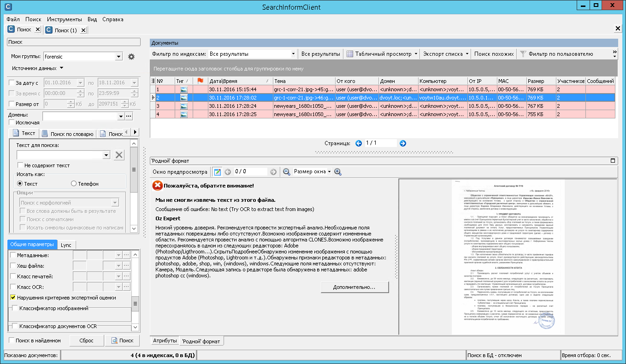Click the table view grid icon
Viewport: 626px width, 364px height.
point(350,54)
